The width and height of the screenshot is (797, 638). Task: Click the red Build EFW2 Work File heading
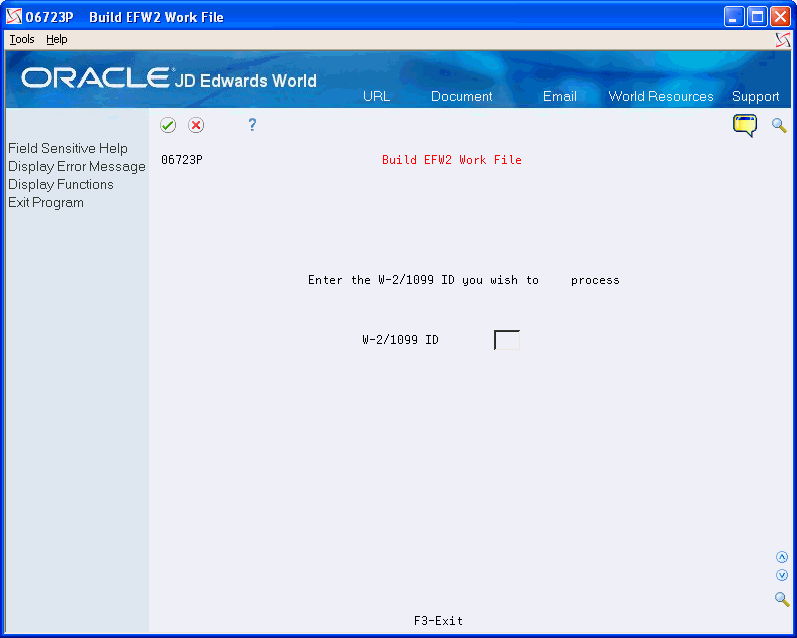[452, 160]
